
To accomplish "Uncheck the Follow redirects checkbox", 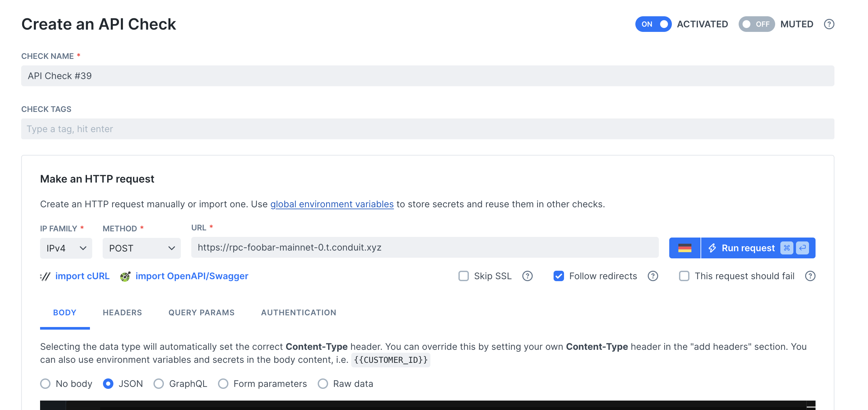I will click(559, 276).
